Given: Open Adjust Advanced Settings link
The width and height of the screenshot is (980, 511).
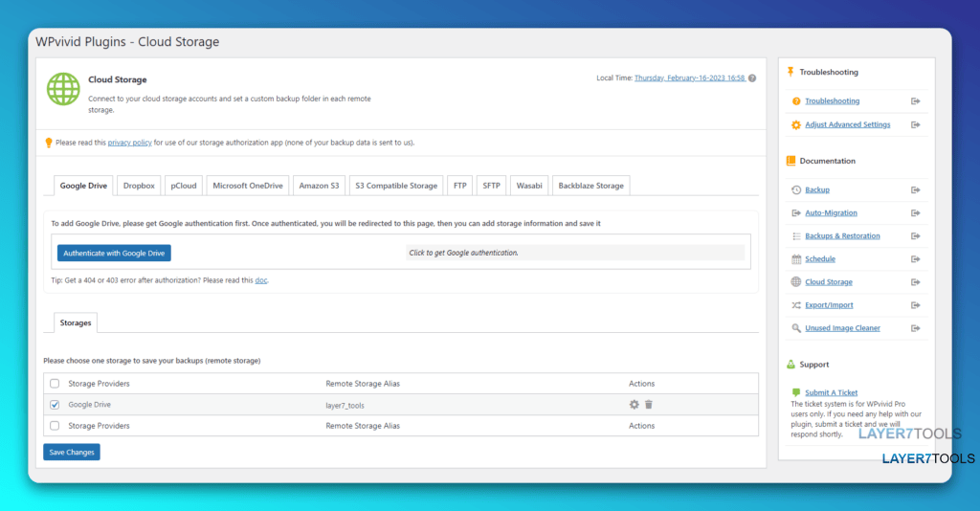Looking at the screenshot, I should pos(848,125).
